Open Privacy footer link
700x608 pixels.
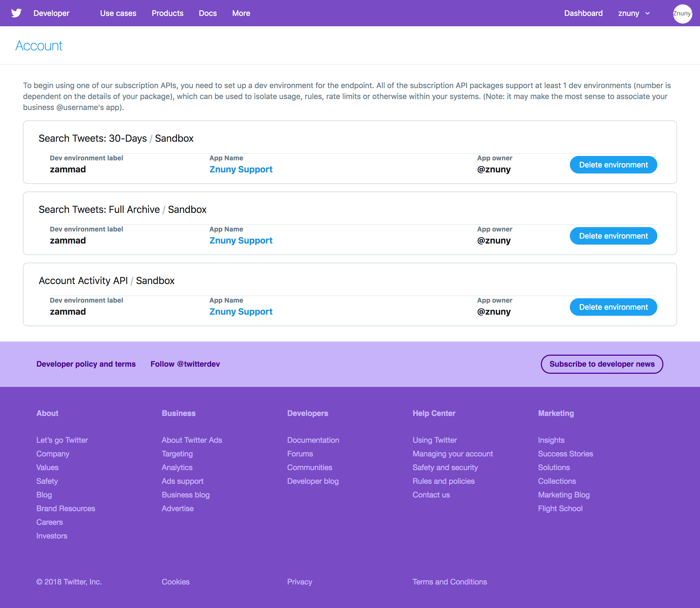(300, 582)
